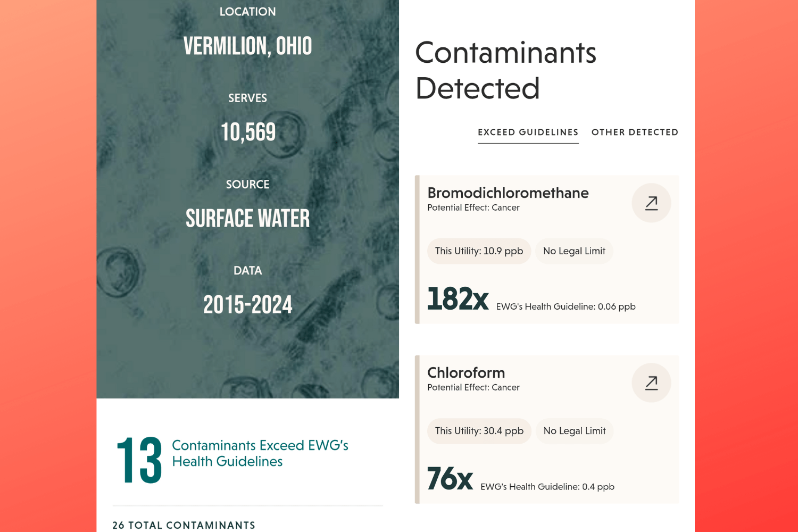798x532 pixels.
Task: Open the Chloroform details arrow icon
Action: coord(651,383)
